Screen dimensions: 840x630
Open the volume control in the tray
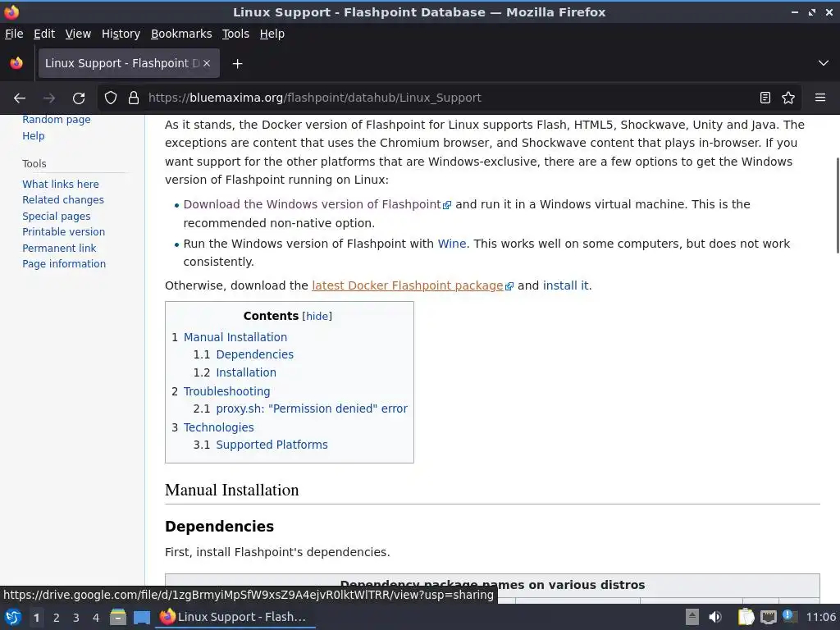(715, 617)
